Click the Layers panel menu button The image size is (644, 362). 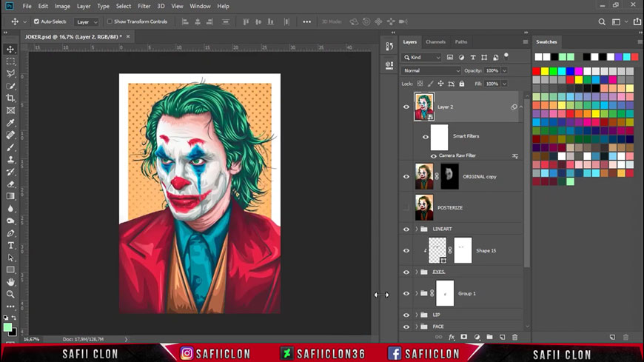click(x=526, y=42)
